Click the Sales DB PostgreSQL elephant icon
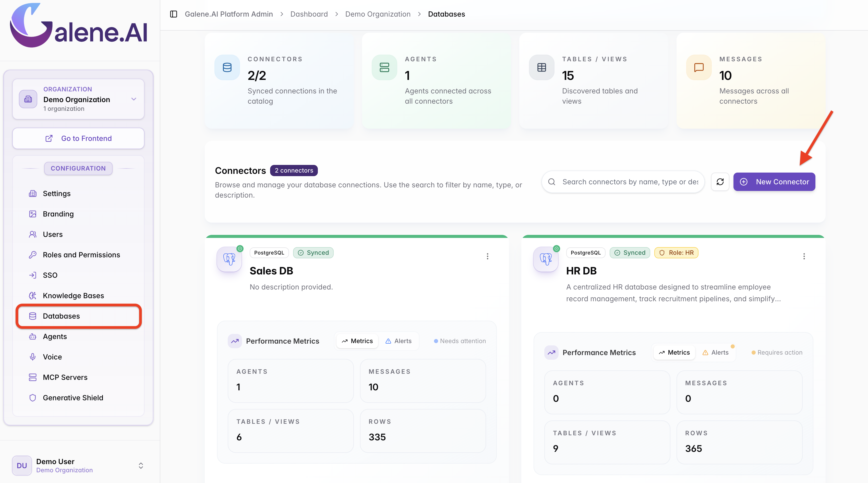868x483 pixels. point(229,259)
